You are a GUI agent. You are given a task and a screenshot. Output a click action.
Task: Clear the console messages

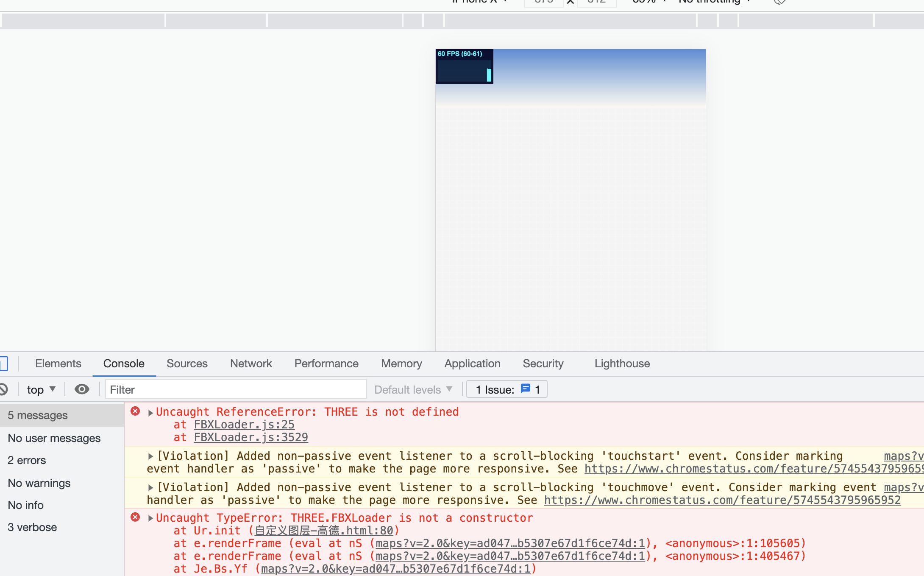pyautogui.click(x=4, y=389)
